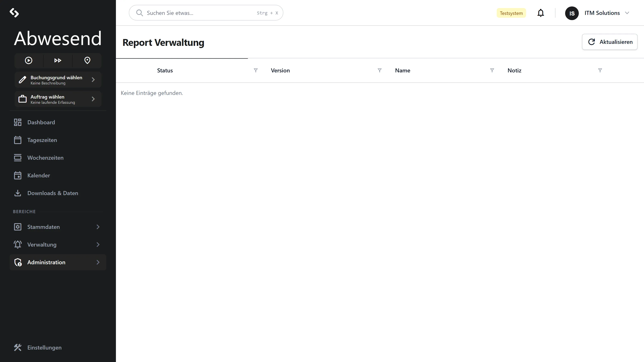Click the IS user avatar

pos(572,13)
